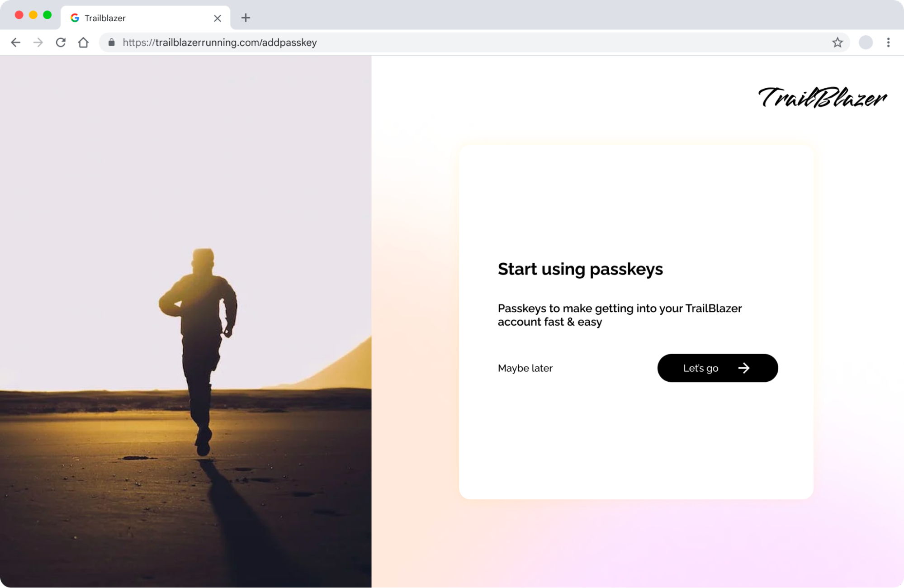Click the home icon in browser toolbar

[x=83, y=42]
